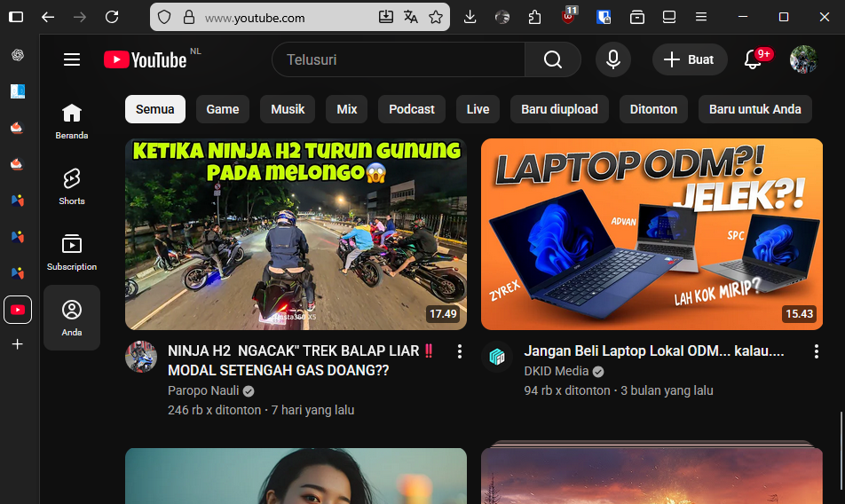Start voice search with the microphone icon
This screenshot has height=504, width=845.
[612, 59]
